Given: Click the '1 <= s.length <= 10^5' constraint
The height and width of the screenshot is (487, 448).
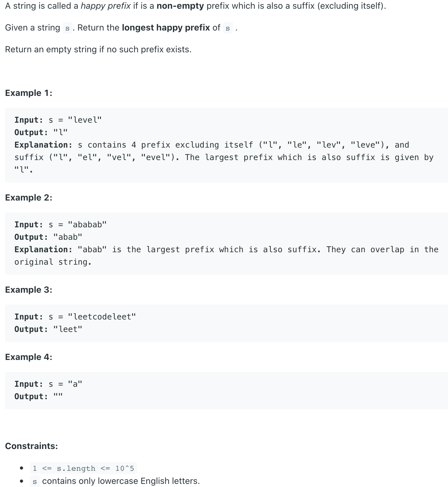Looking at the screenshot, I should point(83,468).
